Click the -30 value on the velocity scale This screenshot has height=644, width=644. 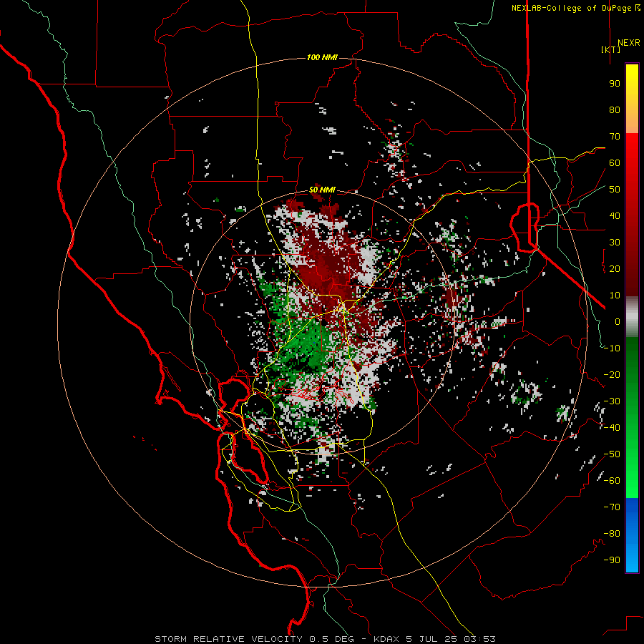(612, 401)
